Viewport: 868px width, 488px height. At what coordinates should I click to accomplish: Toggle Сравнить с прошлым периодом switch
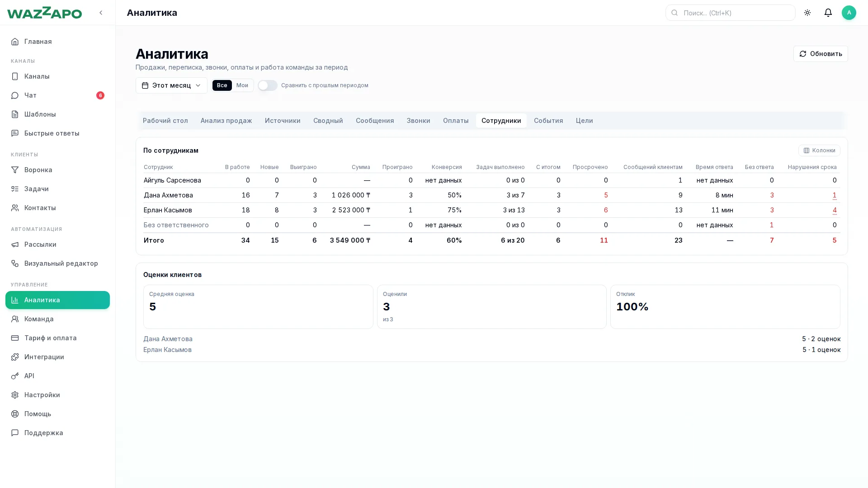(268, 85)
